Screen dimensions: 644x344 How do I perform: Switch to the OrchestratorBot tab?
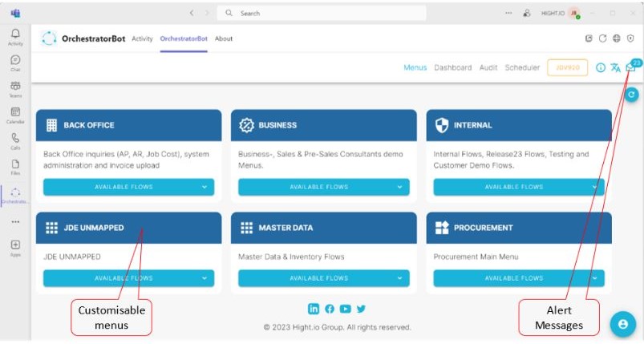pyautogui.click(x=184, y=38)
